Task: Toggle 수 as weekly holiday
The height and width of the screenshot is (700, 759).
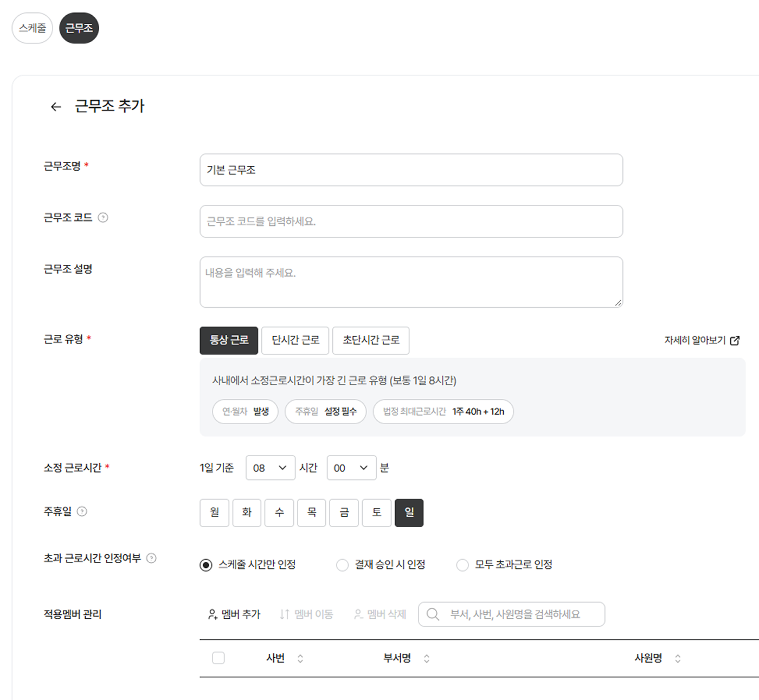Action: 279,513
